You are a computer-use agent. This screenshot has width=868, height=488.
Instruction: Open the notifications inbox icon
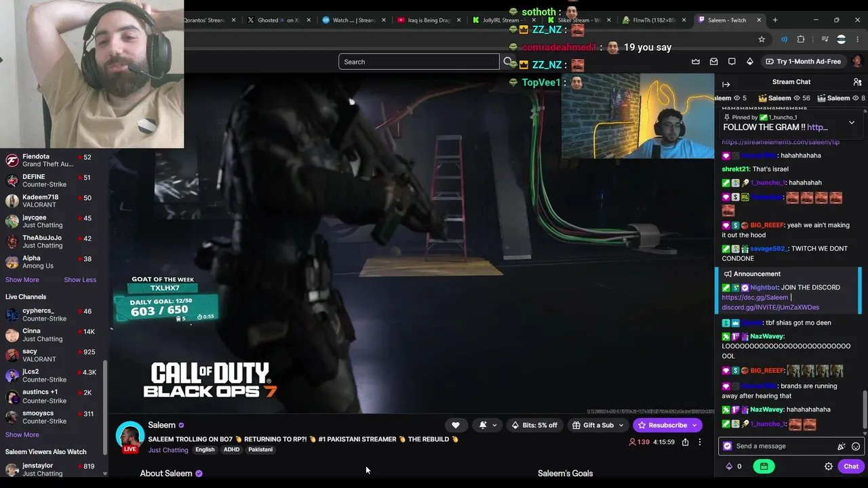click(714, 62)
